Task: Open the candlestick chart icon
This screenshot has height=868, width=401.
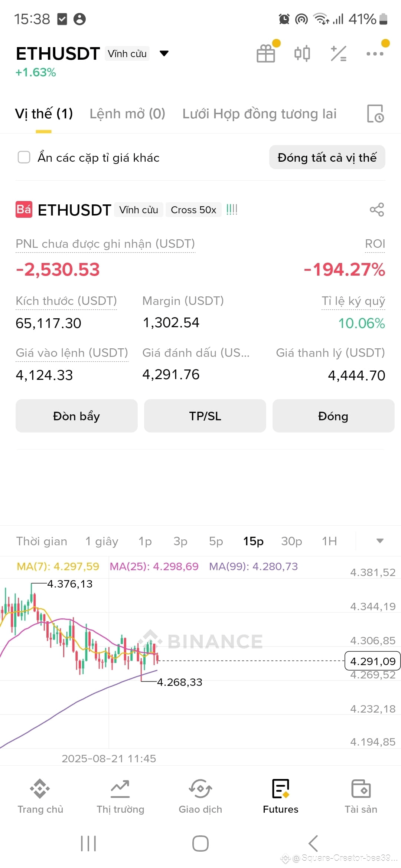Action: coord(302,53)
